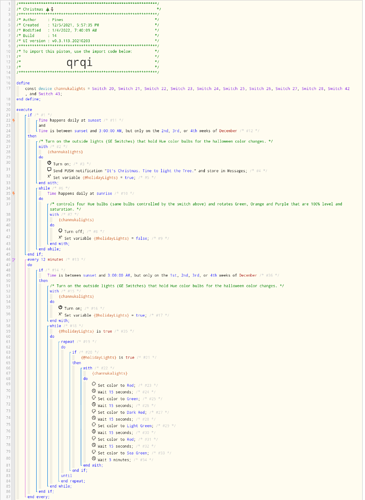The height and width of the screenshot is (500, 365).
Task: Click the clock icon beside Wait 3 minutes
Action: click(x=94, y=459)
